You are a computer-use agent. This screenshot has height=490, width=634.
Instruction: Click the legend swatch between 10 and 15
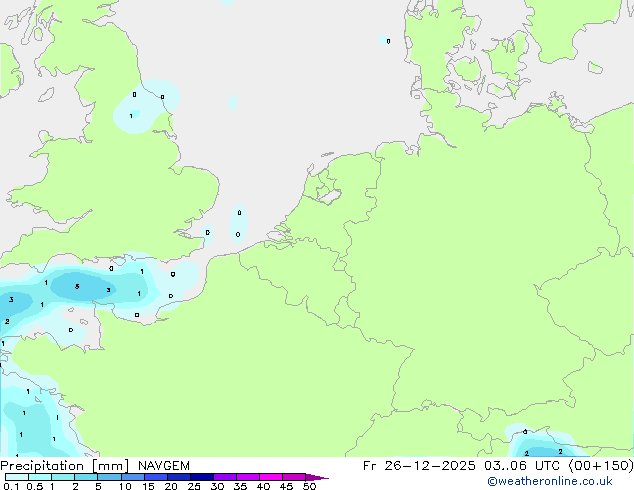point(133,477)
